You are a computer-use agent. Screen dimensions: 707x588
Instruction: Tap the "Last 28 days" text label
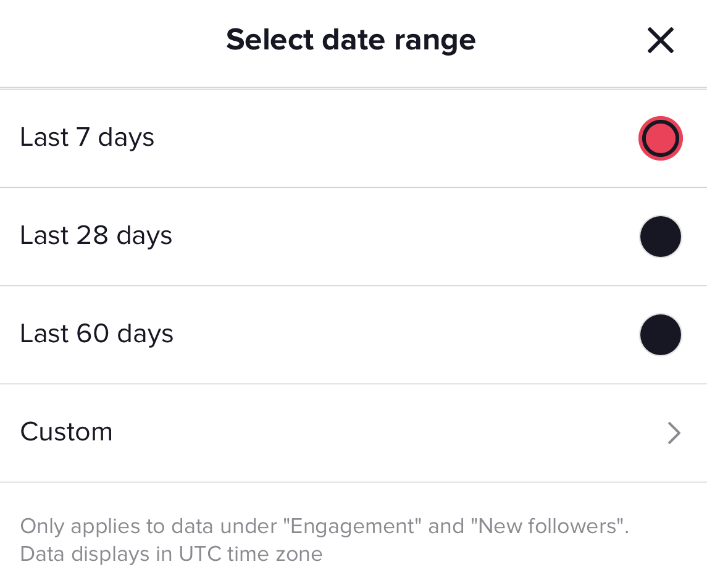(x=96, y=235)
